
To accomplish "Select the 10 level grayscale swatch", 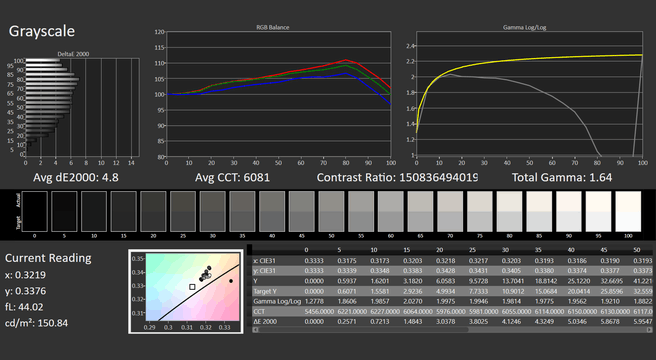I will click(94, 211).
